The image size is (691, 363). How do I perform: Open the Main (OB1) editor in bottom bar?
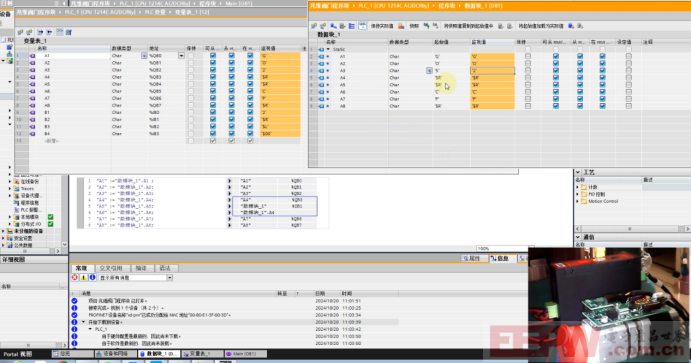245,354
